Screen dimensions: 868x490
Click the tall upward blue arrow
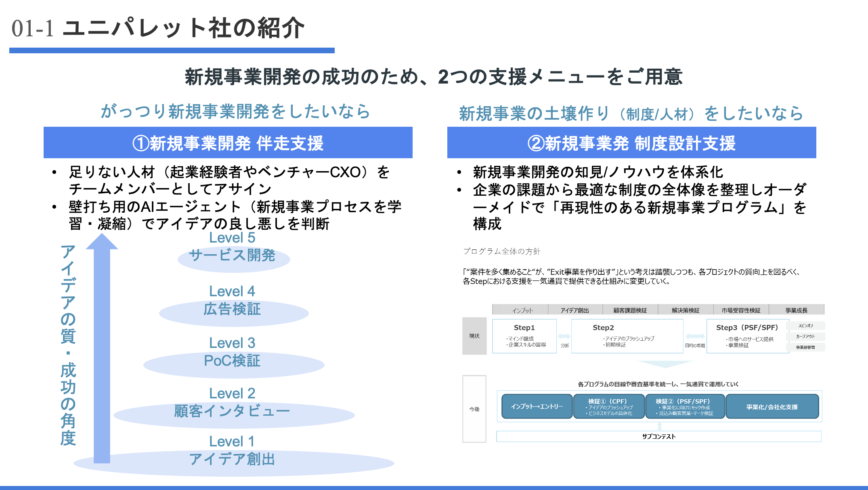point(102,347)
